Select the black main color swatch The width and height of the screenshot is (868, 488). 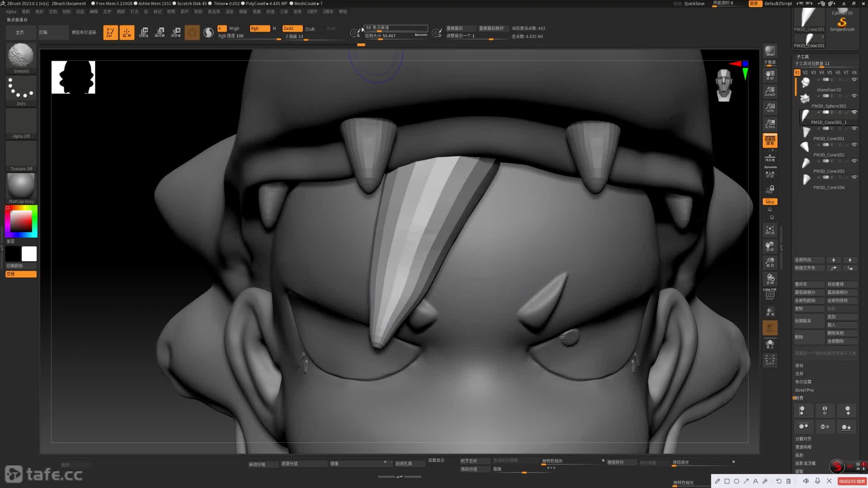point(13,254)
